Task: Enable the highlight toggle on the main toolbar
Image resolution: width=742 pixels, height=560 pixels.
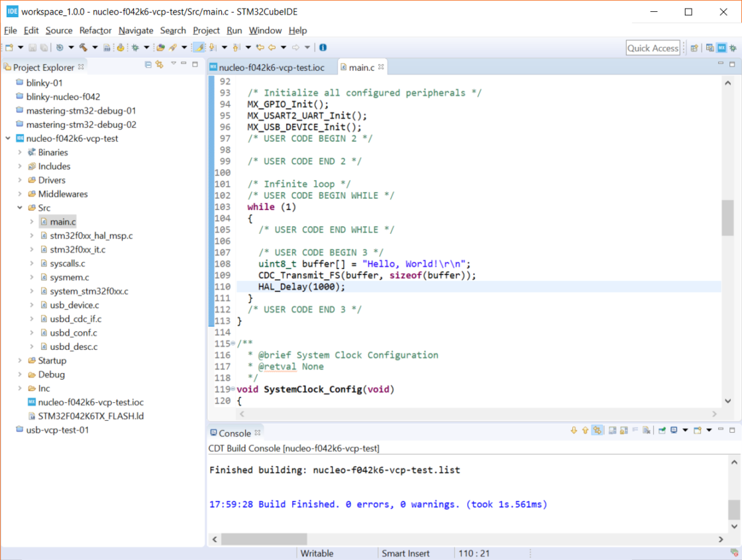Action: tap(199, 47)
